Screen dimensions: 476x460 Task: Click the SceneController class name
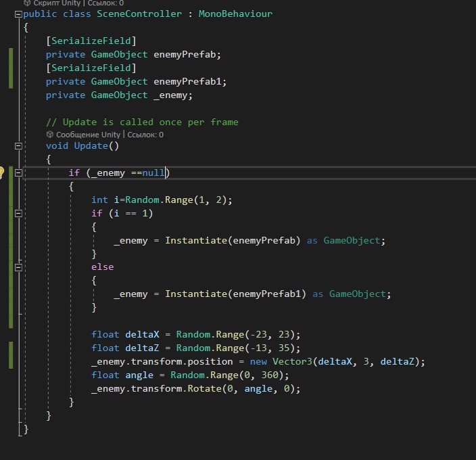[x=139, y=14]
